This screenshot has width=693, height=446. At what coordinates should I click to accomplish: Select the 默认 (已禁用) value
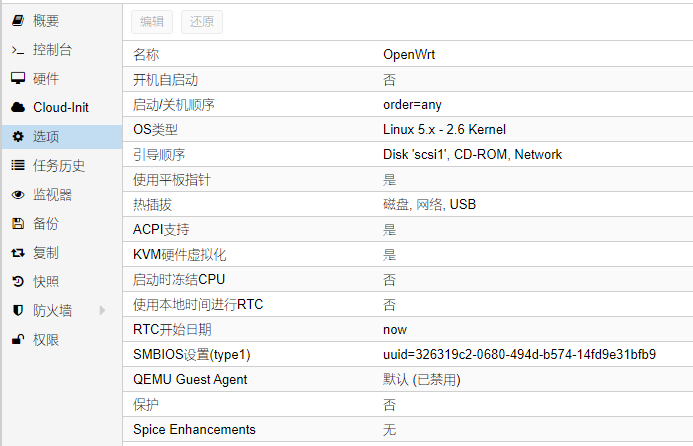tap(422, 380)
